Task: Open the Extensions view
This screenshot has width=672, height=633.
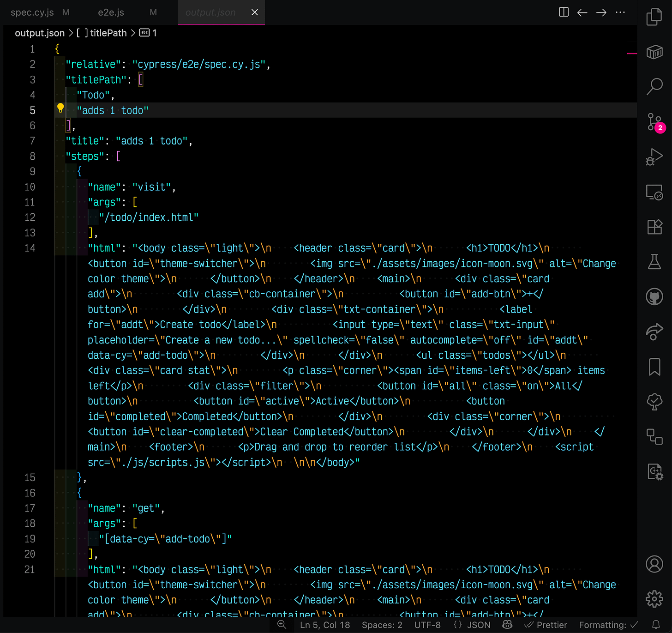Action: point(654,227)
